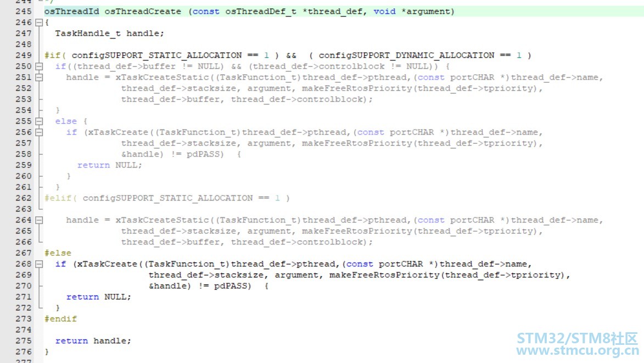Click configSUPPORT_DYNAMIC_ALLOCATION on line 249
Screen dimensions: 644x363
[407, 55]
